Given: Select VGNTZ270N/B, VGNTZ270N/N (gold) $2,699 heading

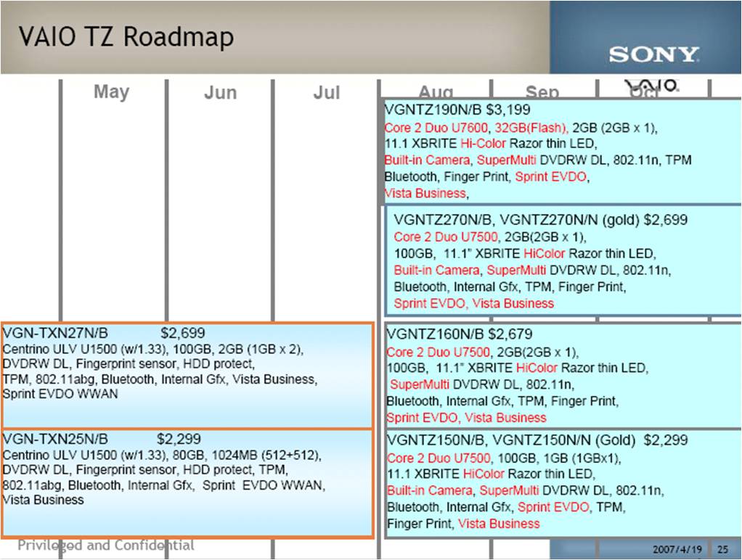Looking at the screenshot, I should (x=540, y=220).
